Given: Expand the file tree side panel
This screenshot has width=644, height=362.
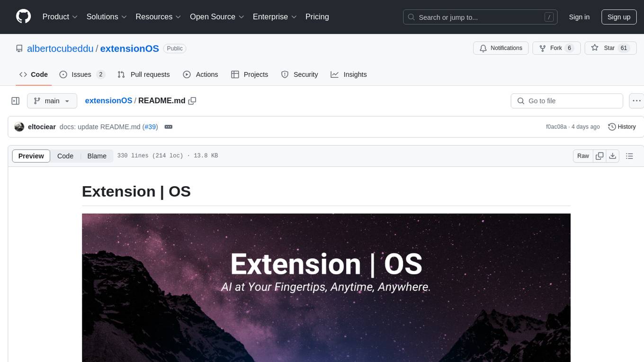Looking at the screenshot, I should (x=16, y=101).
